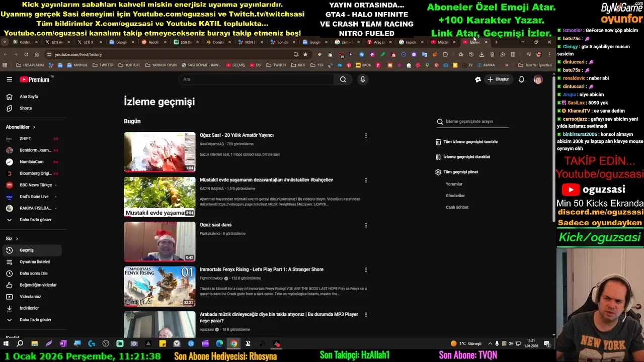Open the notifications bell
The image size is (644, 362).
click(x=521, y=79)
